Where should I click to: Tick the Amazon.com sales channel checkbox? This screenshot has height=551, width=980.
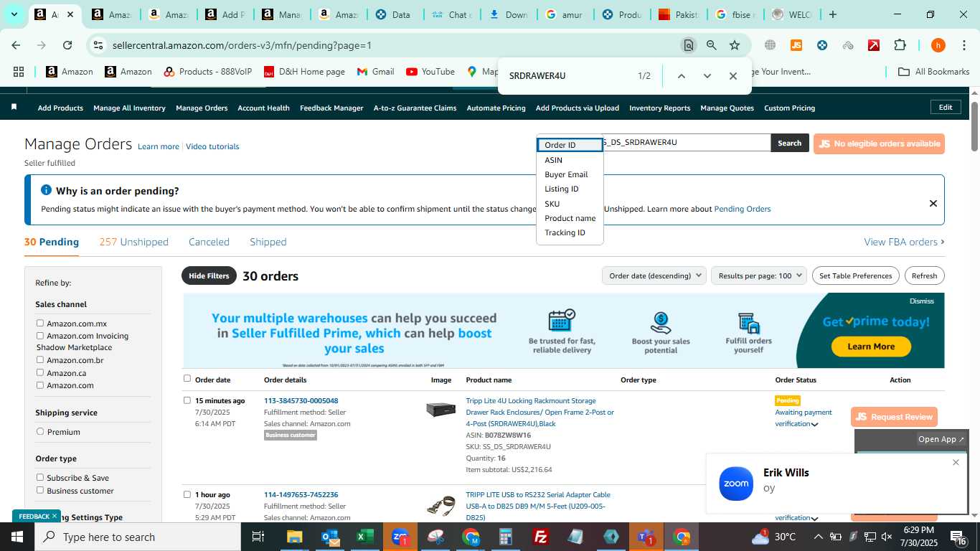pyautogui.click(x=40, y=385)
